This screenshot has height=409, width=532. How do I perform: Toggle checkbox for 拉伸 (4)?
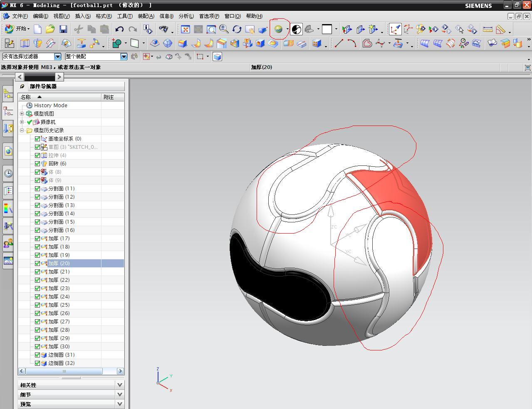37,155
